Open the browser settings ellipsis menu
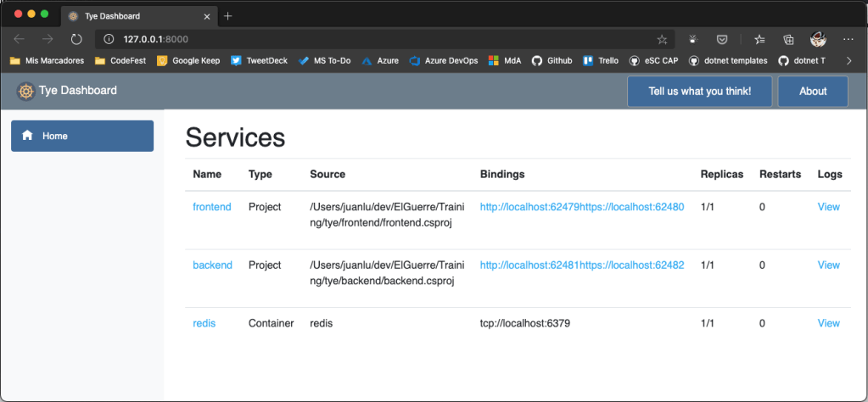868x402 pixels. (x=848, y=39)
